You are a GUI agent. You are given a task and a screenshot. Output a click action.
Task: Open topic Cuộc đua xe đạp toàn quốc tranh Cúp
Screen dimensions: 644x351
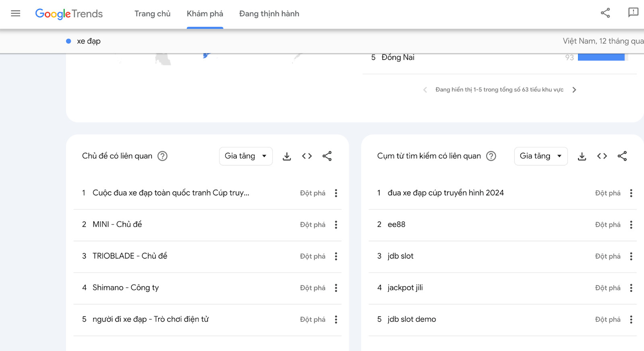[x=171, y=193]
